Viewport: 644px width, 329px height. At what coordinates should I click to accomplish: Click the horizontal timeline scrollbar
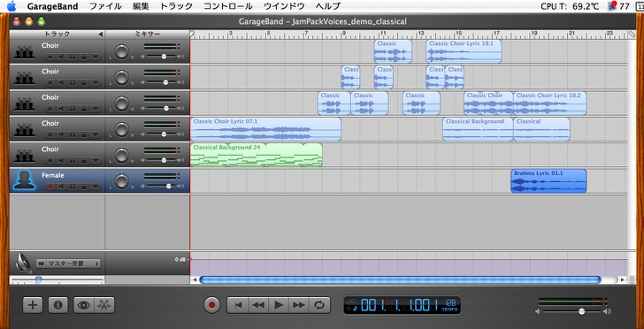click(x=401, y=279)
